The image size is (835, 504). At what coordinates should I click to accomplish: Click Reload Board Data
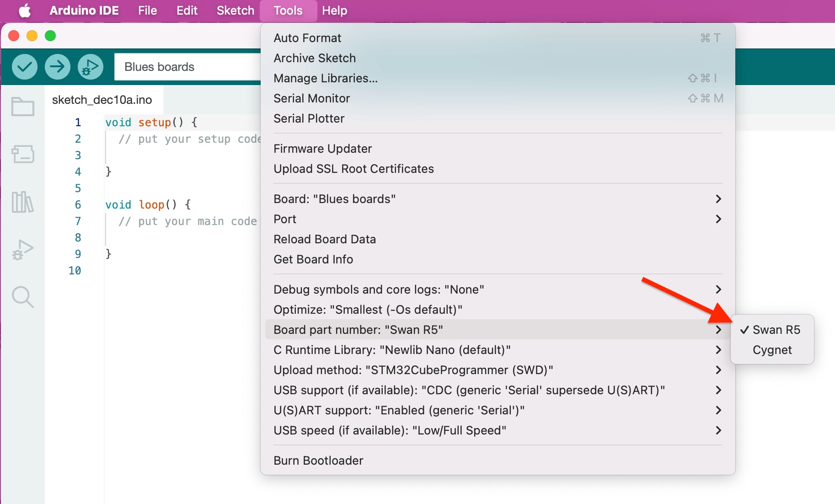[x=498, y=239]
